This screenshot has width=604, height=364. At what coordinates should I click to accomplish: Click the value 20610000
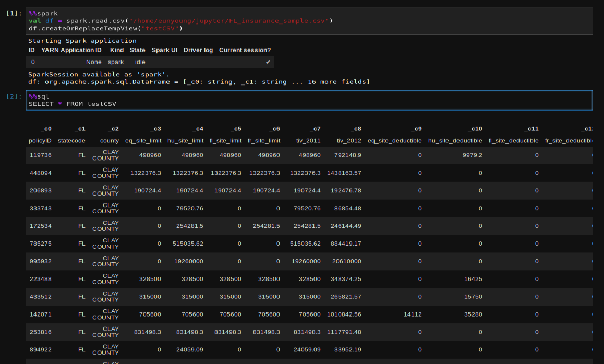(347, 262)
